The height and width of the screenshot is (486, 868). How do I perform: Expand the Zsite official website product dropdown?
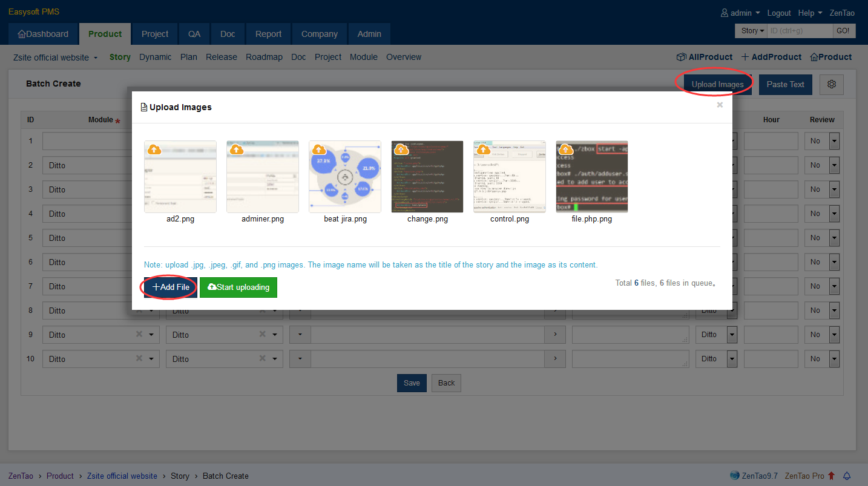pyautogui.click(x=55, y=57)
